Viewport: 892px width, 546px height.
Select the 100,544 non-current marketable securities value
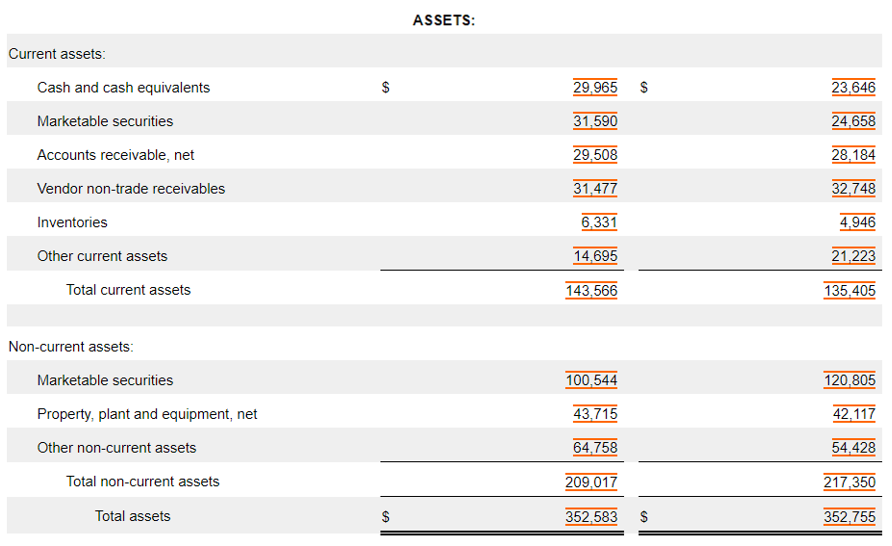(x=591, y=380)
